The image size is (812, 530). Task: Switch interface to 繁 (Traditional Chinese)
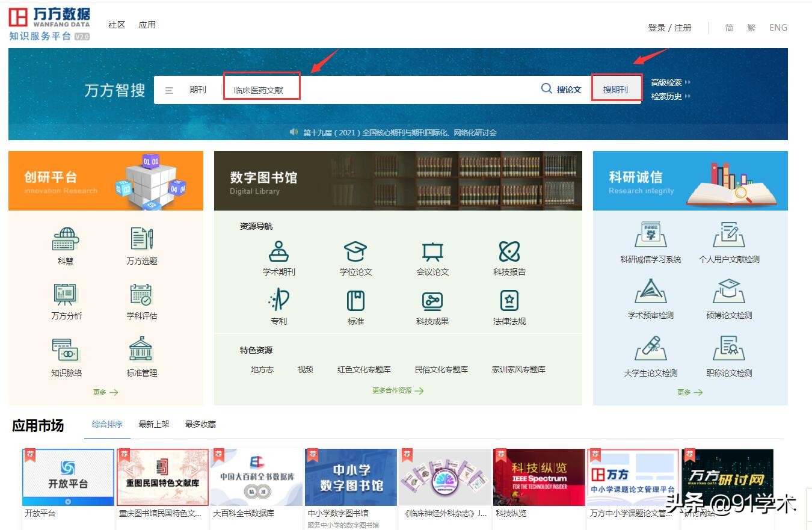(x=751, y=27)
